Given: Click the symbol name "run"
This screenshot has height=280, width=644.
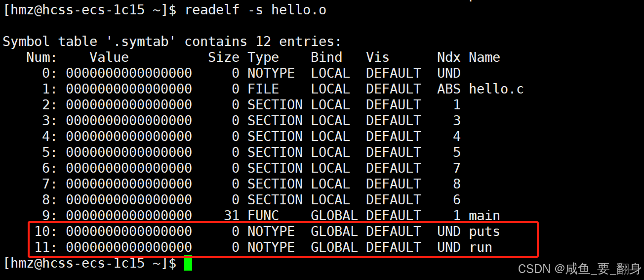Looking at the screenshot, I should (481, 247).
